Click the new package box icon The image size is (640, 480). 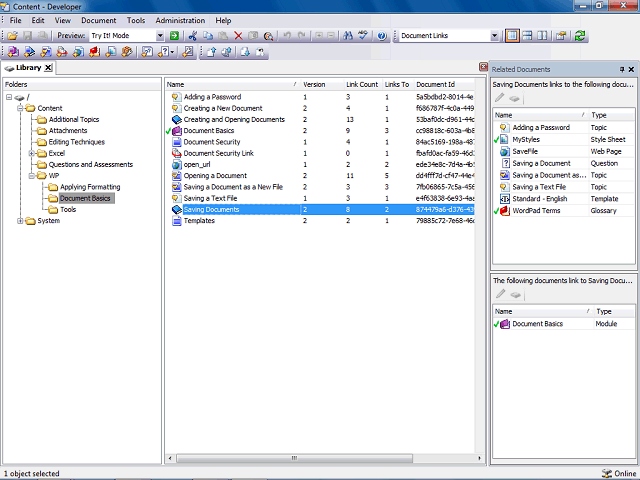127,52
